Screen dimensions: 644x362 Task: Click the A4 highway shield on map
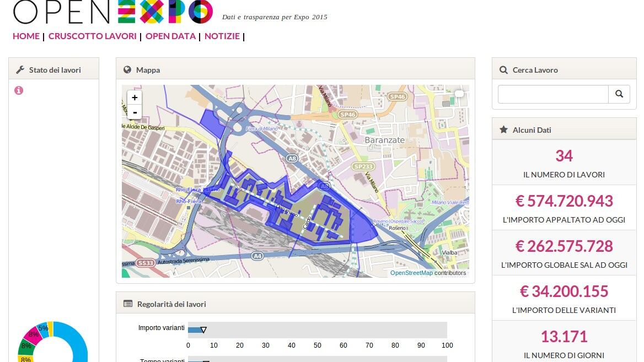coord(257,256)
